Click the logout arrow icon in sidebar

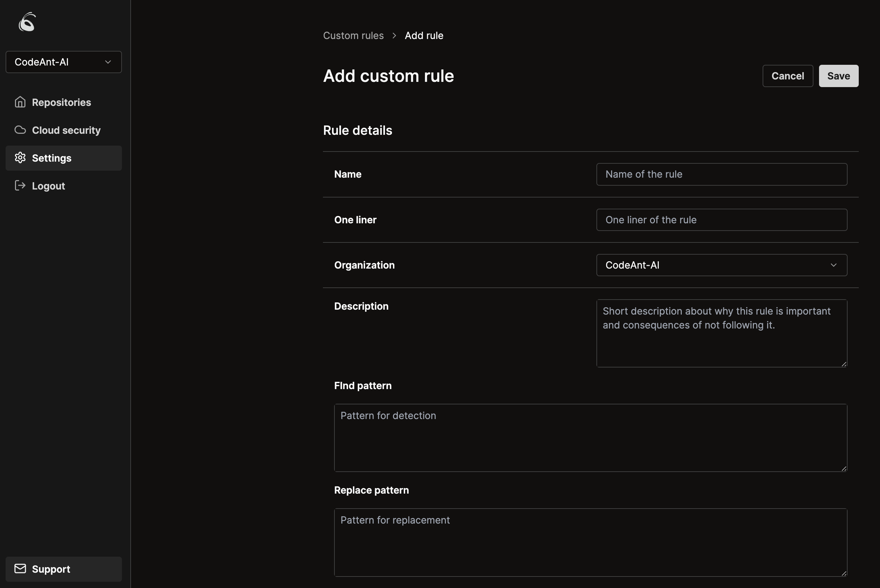pyautogui.click(x=20, y=186)
